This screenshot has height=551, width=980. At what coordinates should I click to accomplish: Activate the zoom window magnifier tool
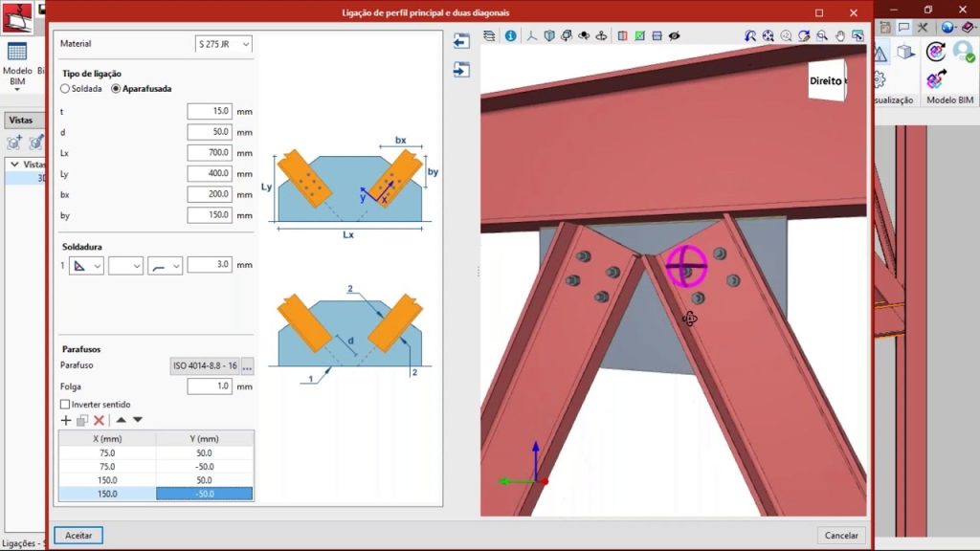820,35
